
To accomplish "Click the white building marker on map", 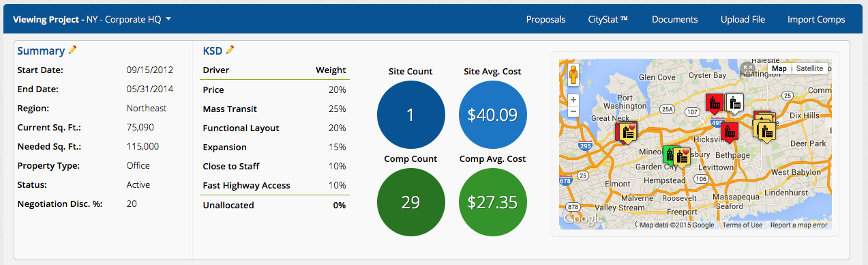I will tap(734, 104).
